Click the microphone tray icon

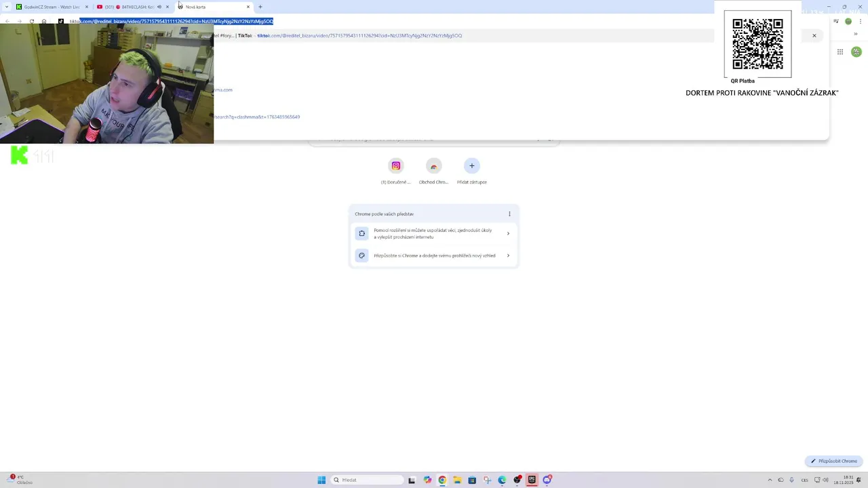pyautogui.click(x=791, y=480)
